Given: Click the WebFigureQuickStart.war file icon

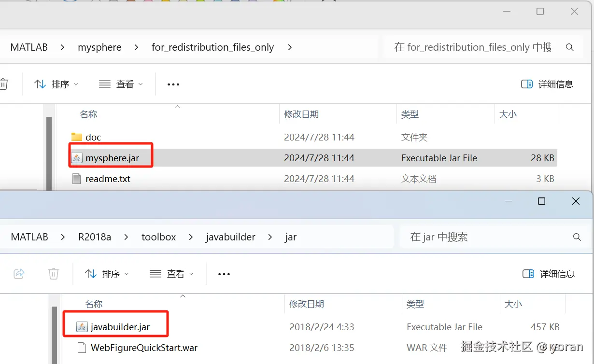Looking at the screenshot, I should pyautogui.click(x=82, y=348).
